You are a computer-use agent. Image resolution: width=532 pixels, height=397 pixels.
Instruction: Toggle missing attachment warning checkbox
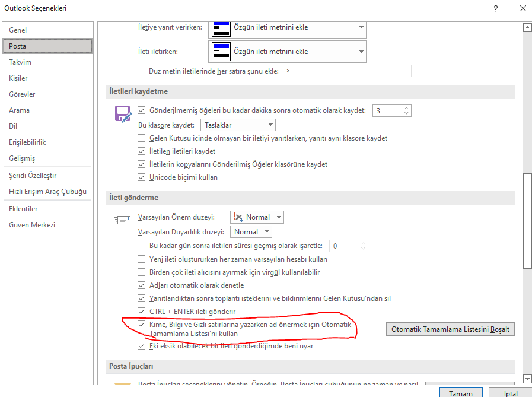pos(142,346)
